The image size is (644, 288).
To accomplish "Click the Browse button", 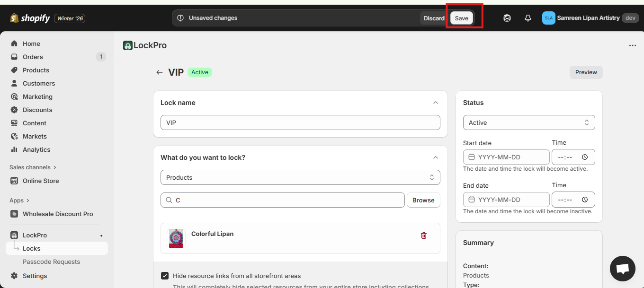I will pyautogui.click(x=423, y=200).
